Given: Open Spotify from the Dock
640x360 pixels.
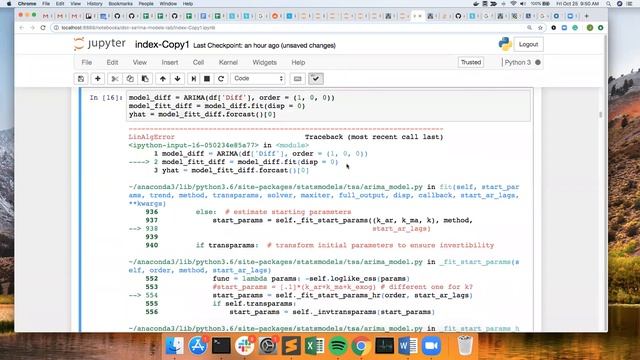Looking at the screenshot, I should tap(338, 346).
